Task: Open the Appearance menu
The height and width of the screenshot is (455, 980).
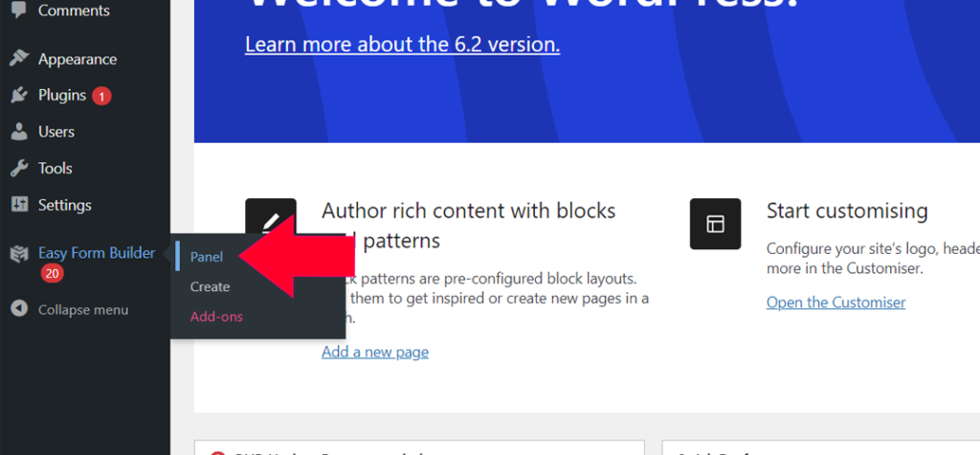Action: click(x=78, y=59)
